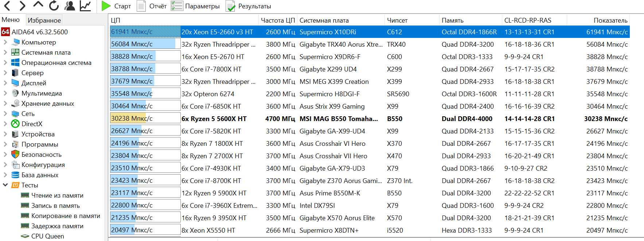Sort by the Частота ЦП column header
The image size is (644, 241).
pos(278,20)
